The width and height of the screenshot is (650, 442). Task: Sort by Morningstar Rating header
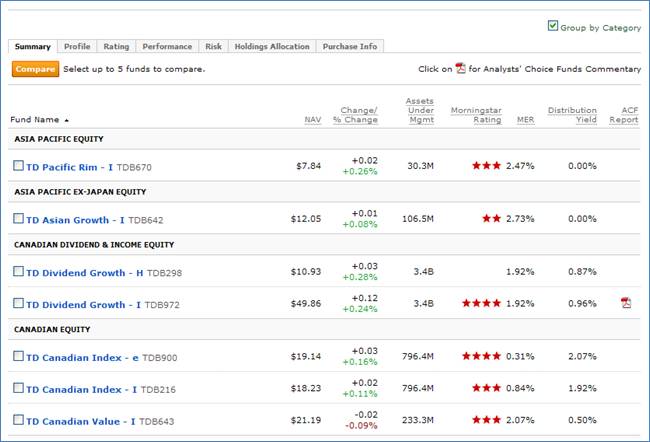click(476, 115)
